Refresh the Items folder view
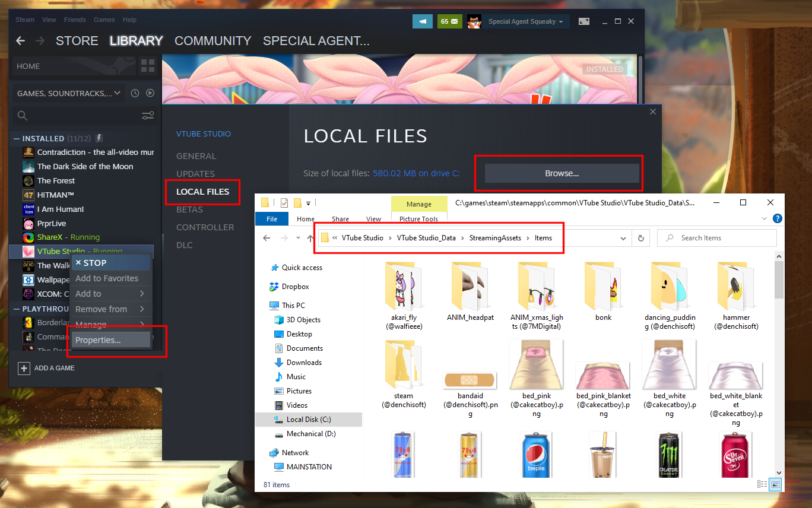 click(640, 238)
